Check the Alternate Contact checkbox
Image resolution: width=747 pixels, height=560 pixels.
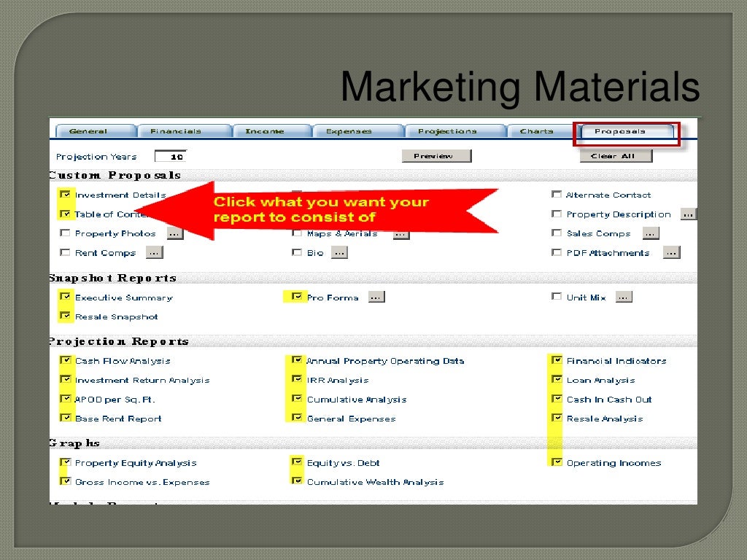click(x=557, y=194)
